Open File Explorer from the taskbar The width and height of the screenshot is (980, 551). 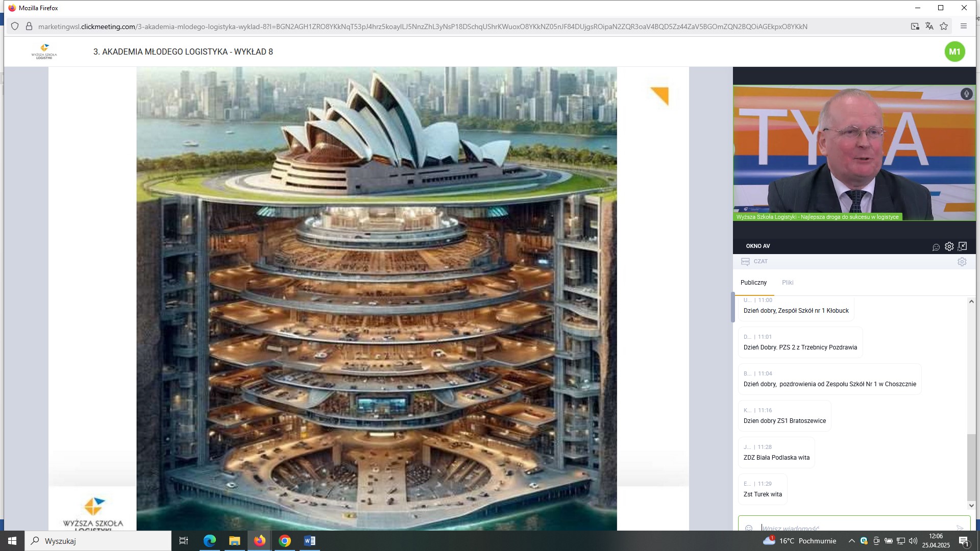(x=234, y=541)
